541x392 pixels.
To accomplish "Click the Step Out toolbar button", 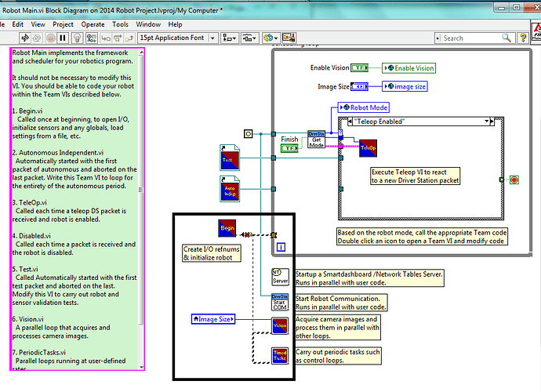I will point(129,38).
